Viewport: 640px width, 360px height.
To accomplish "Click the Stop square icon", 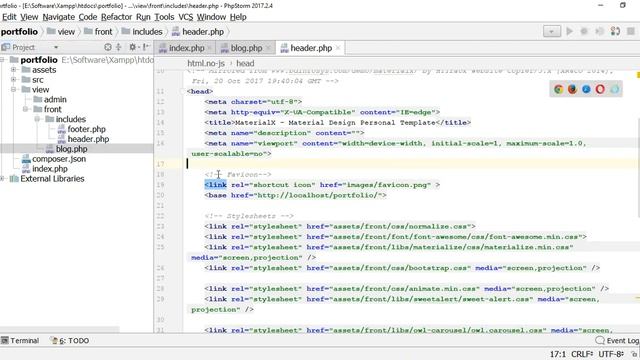I will [x=631, y=31].
